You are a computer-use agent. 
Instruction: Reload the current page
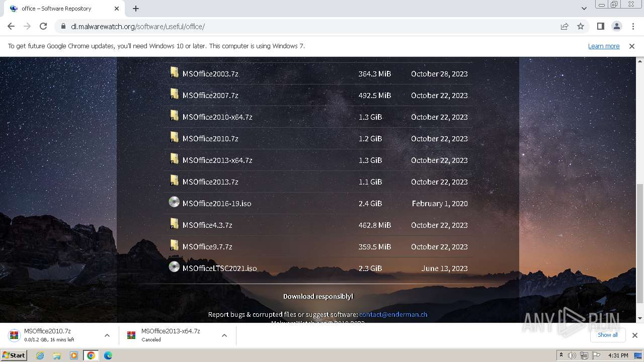coord(43,26)
